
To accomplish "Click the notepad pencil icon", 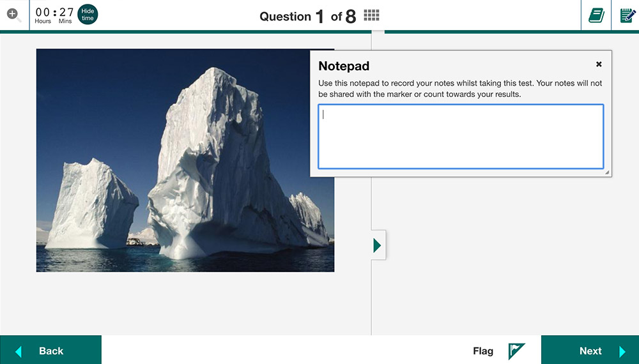I will pos(627,15).
